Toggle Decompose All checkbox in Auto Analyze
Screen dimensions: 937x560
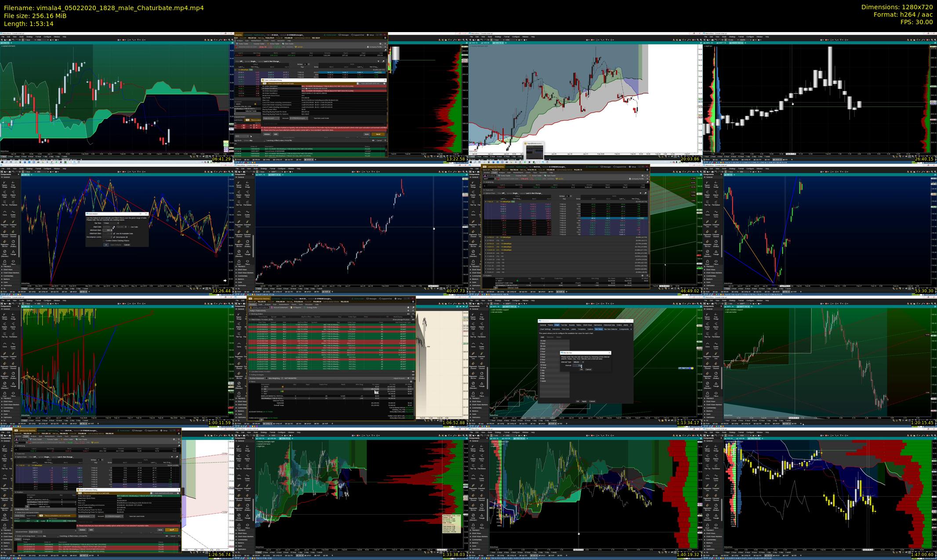tap(114, 237)
